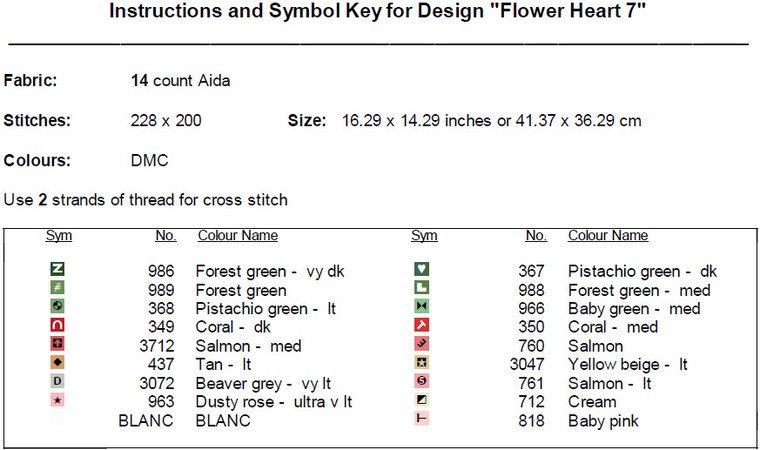Click the right "Sym" column header
Viewport: 760px width, 450px height.
coord(424,236)
